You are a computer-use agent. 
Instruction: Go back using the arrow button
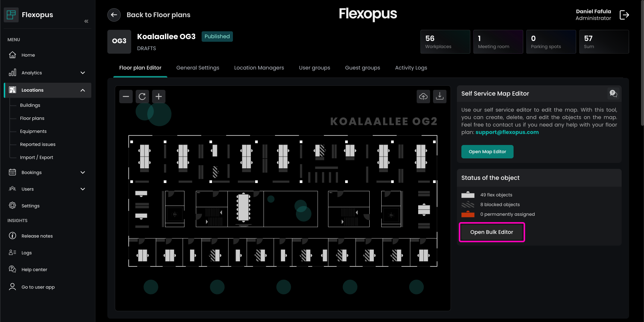[x=114, y=15]
